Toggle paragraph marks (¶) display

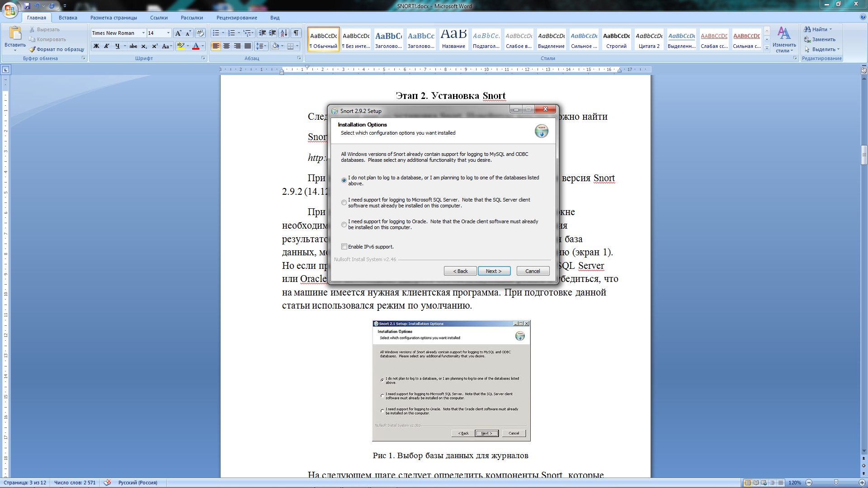pyautogui.click(x=296, y=33)
